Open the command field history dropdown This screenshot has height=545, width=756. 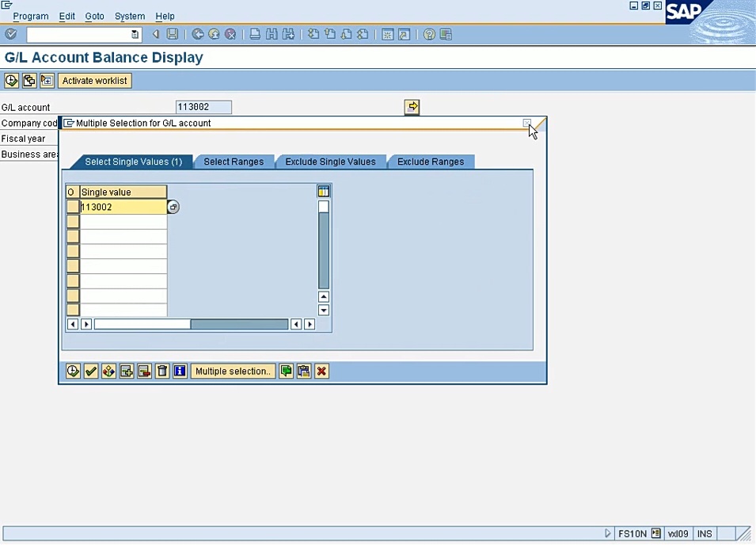coord(135,34)
